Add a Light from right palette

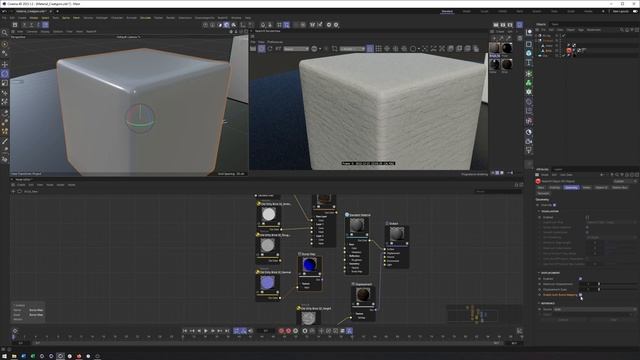[x=529, y=151]
